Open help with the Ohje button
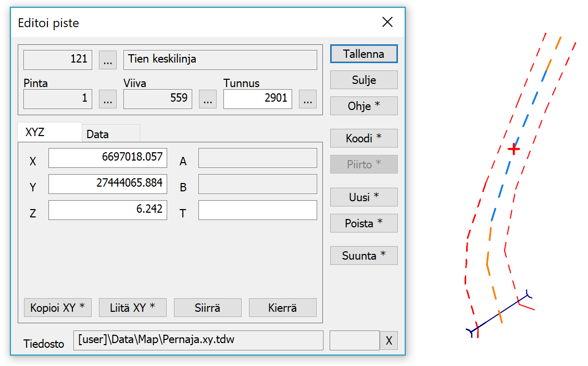The width and height of the screenshot is (588, 366). [364, 106]
